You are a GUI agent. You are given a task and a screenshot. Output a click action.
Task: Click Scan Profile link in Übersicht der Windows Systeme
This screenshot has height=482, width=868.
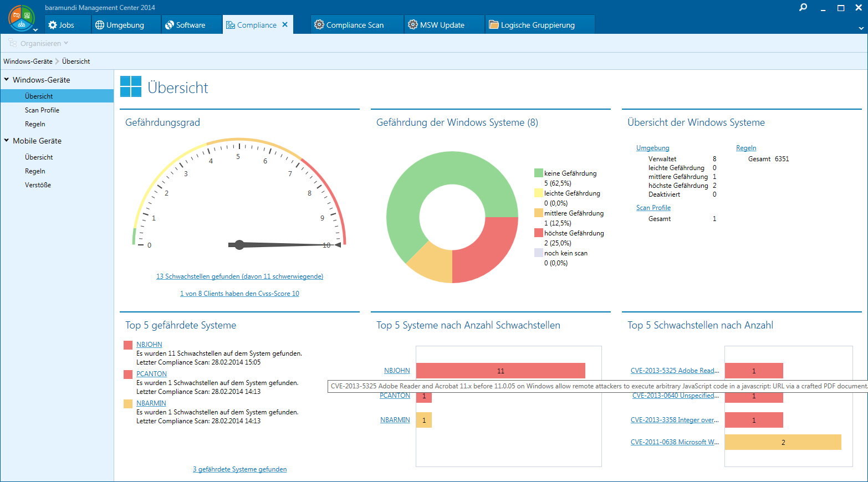[x=653, y=208]
